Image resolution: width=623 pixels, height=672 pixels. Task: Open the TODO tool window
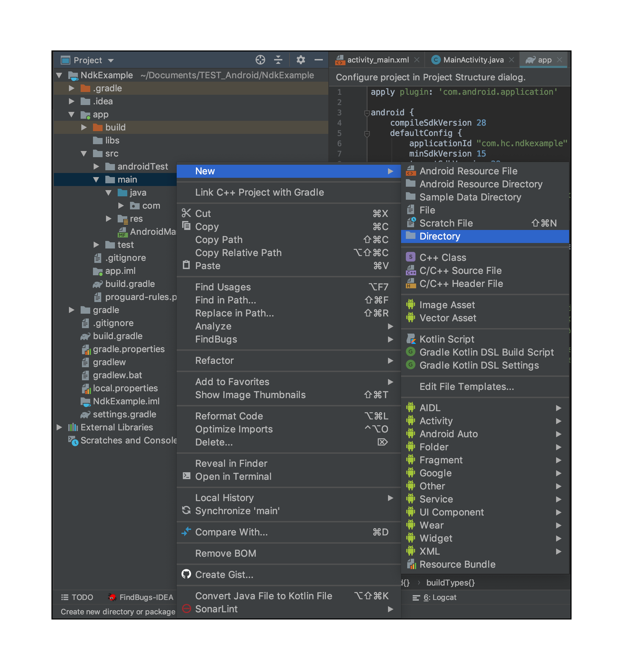77,597
